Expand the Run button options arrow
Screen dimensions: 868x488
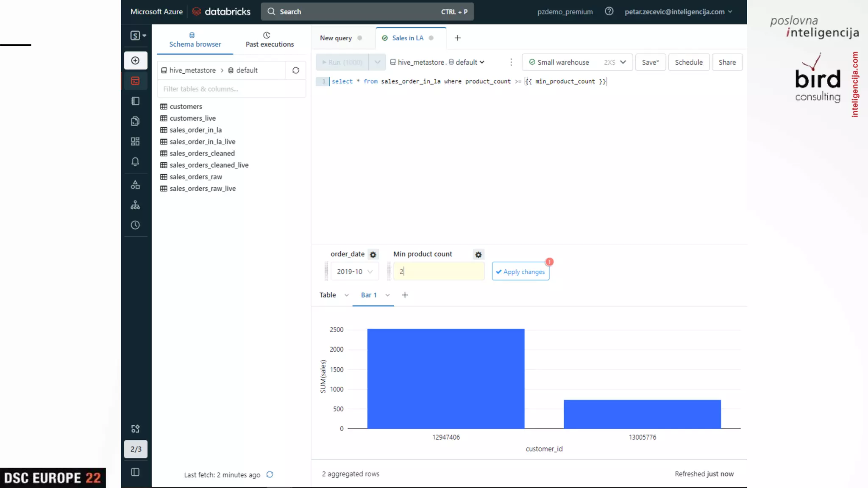(x=377, y=62)
